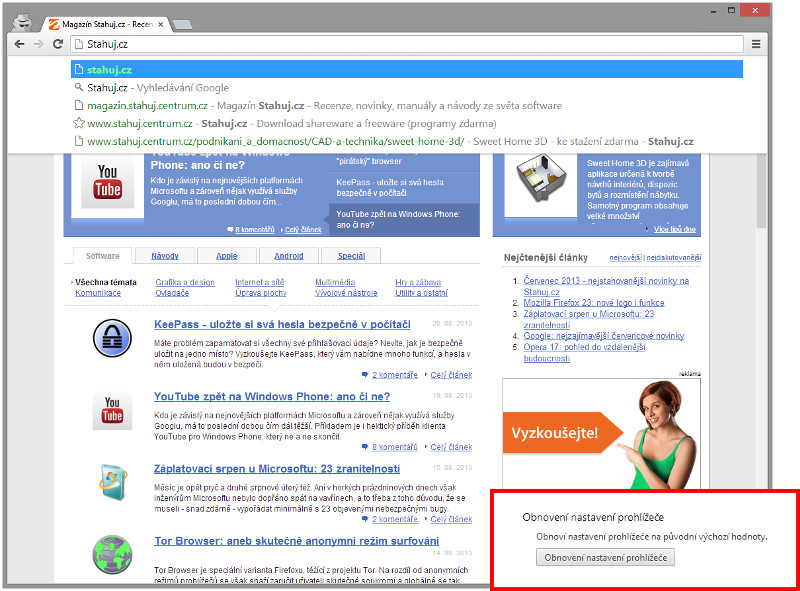This screenshot has width=800, height=591.
Task: Switch to the Software tab
Action: [x=103, y=256]
